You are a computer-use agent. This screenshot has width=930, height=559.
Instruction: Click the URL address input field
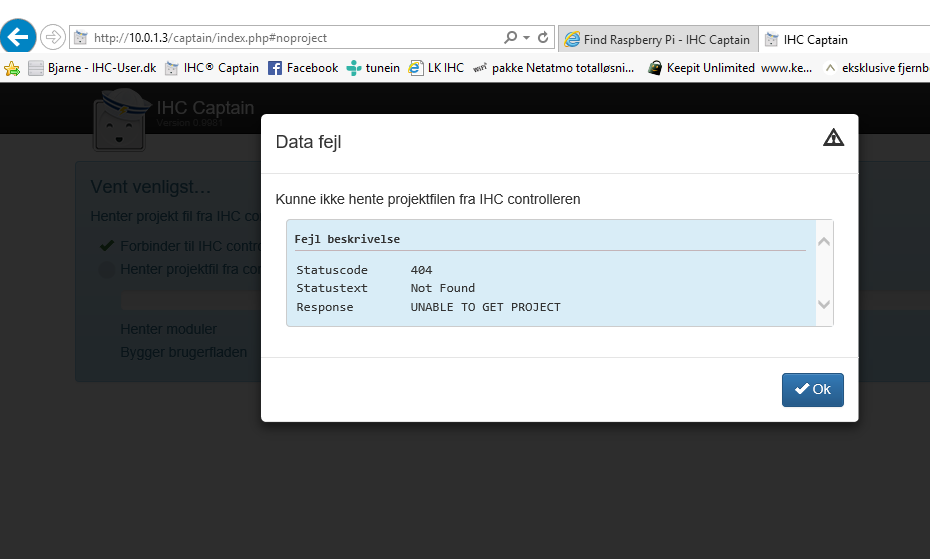290,38
